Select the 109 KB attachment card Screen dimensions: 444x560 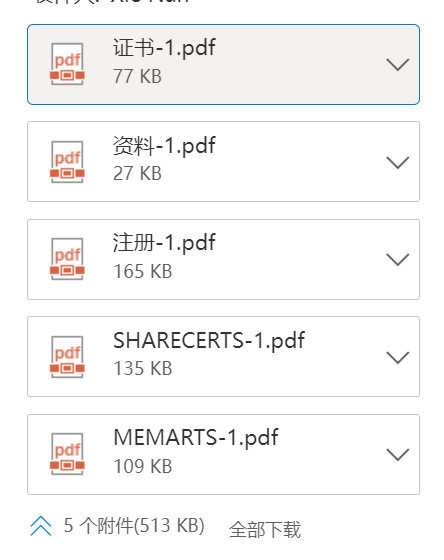pos(223,455)
